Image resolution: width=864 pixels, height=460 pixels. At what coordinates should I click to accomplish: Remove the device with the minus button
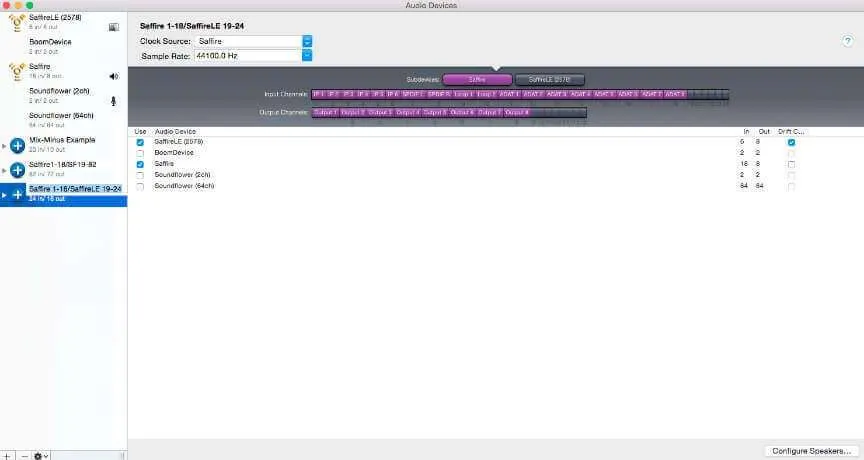click(x=24, y=456)
